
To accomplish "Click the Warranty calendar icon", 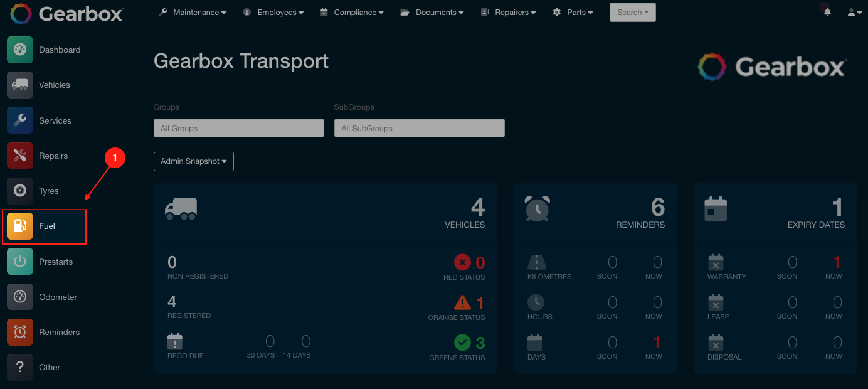I will pos(716,262).
